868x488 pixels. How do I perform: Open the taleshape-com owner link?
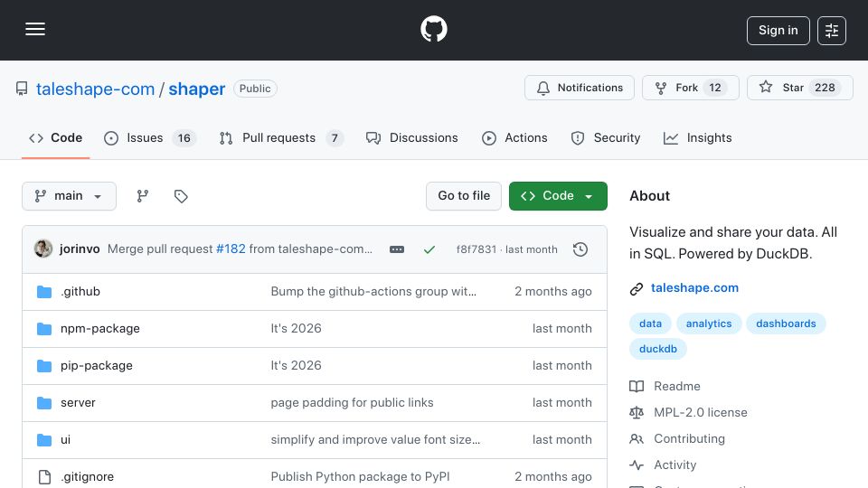(x=95, y=89)
